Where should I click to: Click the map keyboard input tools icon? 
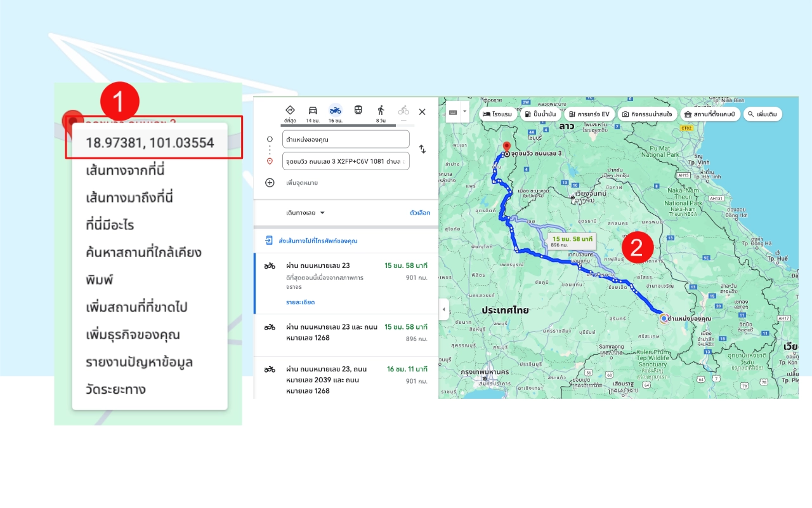(x=453, y=112)
